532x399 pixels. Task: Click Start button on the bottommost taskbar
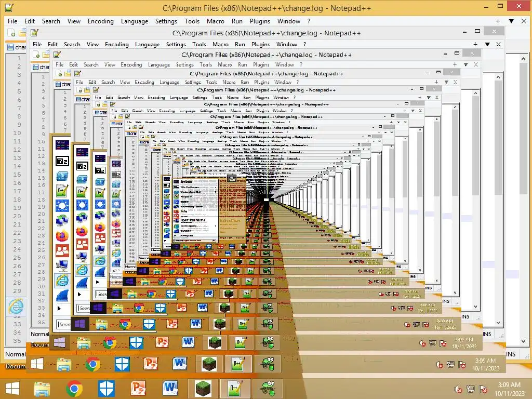[12, 389]
